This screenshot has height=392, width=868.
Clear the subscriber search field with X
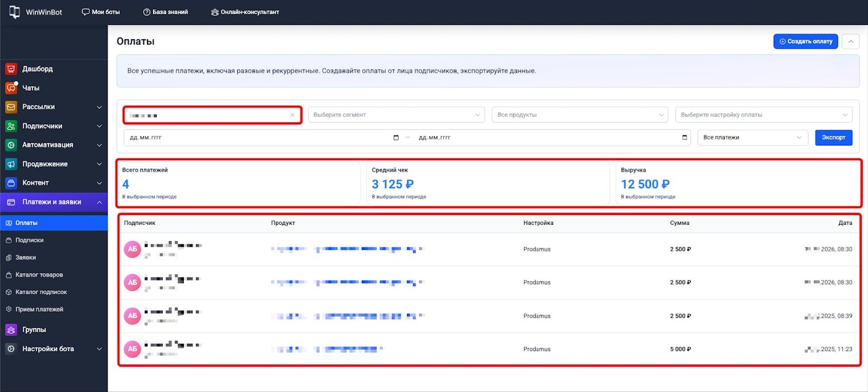tap(292, 115)
